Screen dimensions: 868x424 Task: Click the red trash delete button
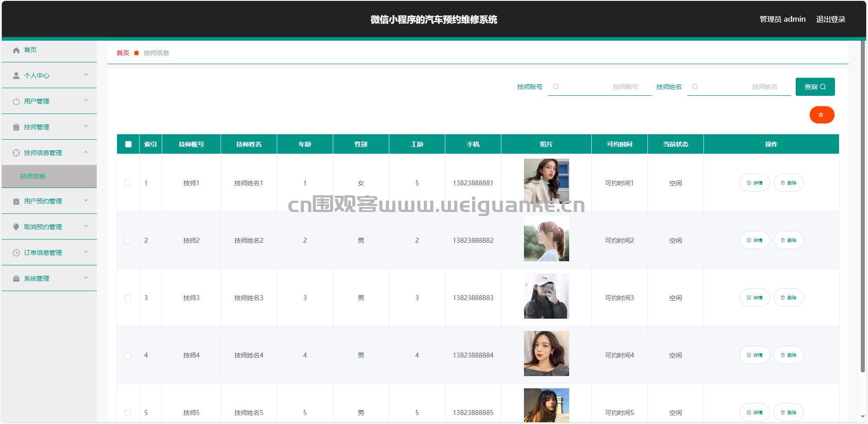(821, 115)
